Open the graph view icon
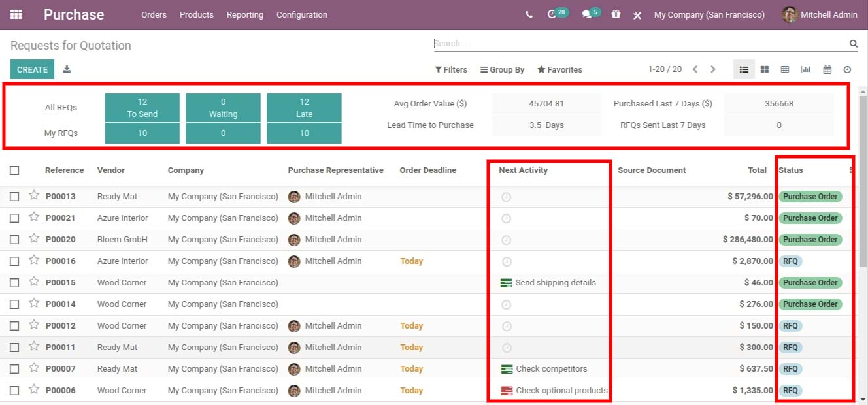Image resolution: width=868 pixels, height=405 pixels. tap(806, 69)
